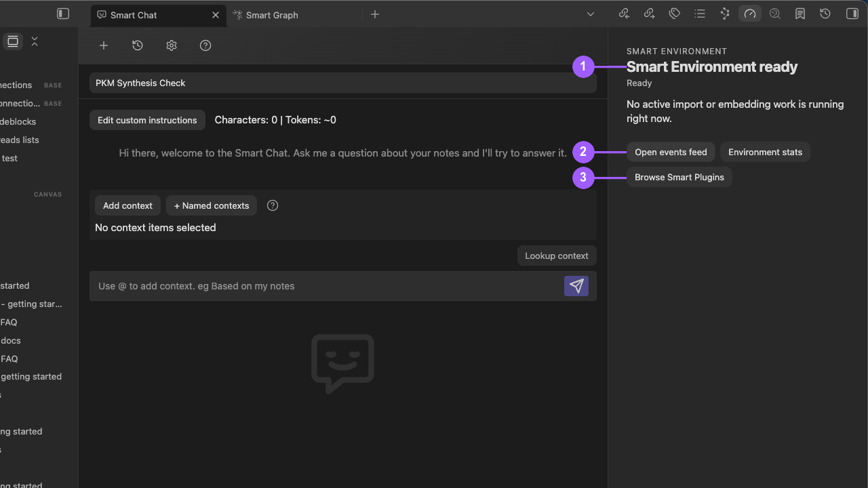Click the Add context button

127,205
